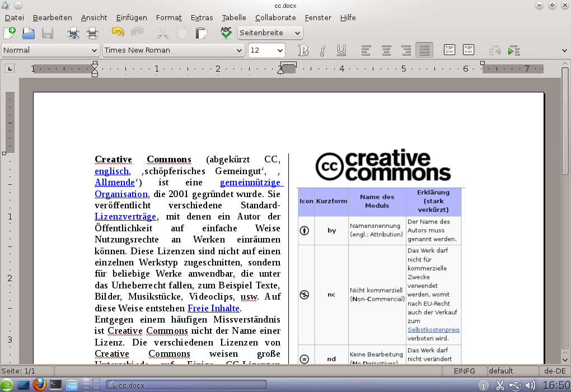571x392 pixels.
Task: Run the ABC spell check
Action: pyautogui.click(x=226, y=33)
